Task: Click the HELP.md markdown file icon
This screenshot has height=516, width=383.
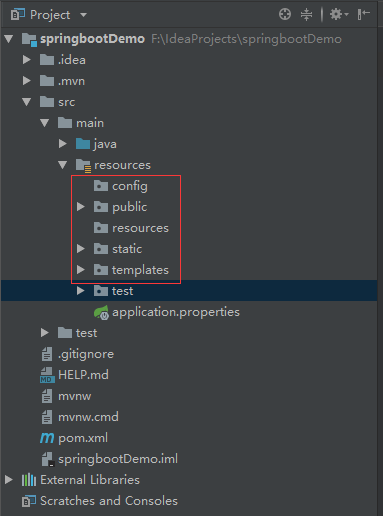Action: (x=47, y=375)
